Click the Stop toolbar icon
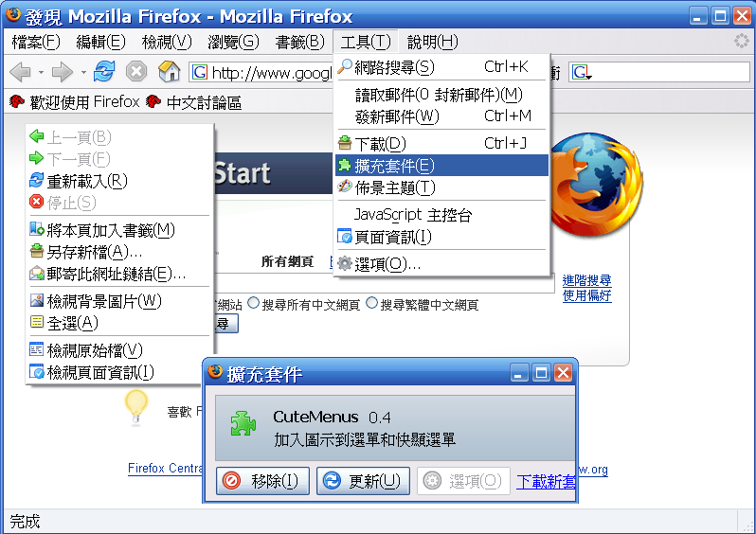The width and height of the screenshot is (756, 534). 136,72
